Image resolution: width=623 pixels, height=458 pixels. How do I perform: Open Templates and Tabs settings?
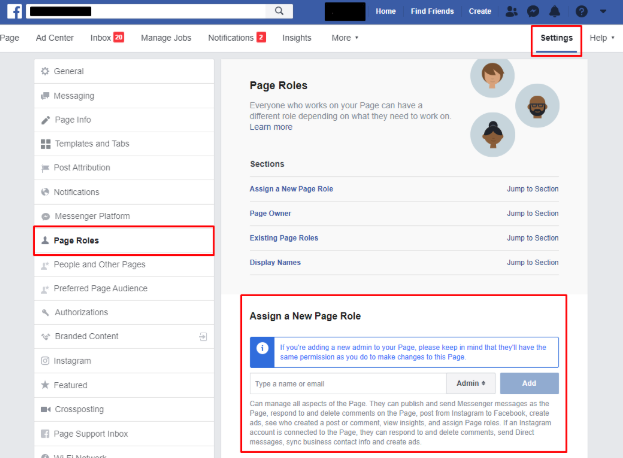pos(124,144)
